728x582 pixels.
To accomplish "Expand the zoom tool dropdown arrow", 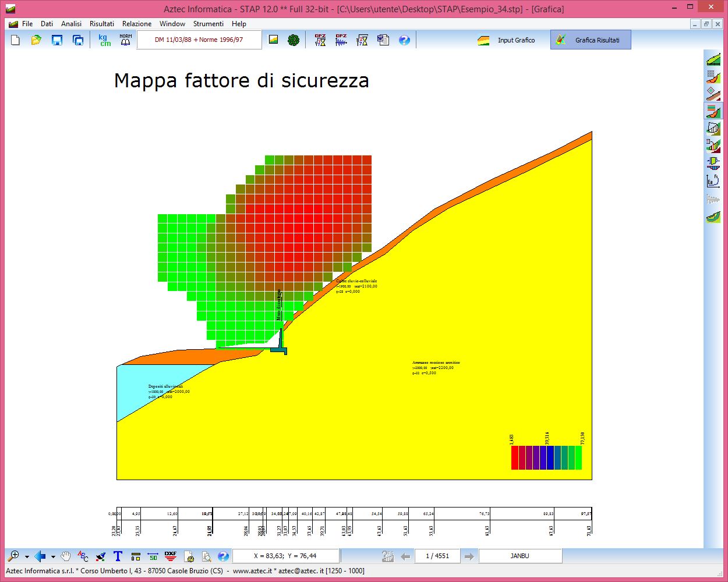I will click(27, 557).
